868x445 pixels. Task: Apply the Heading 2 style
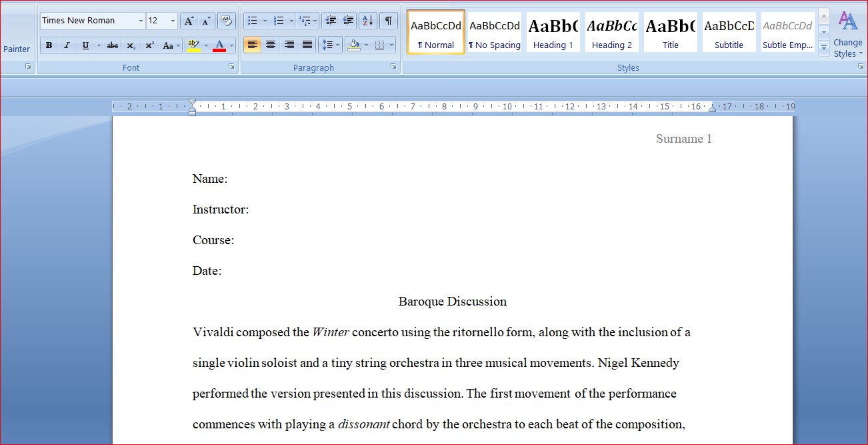612,32
